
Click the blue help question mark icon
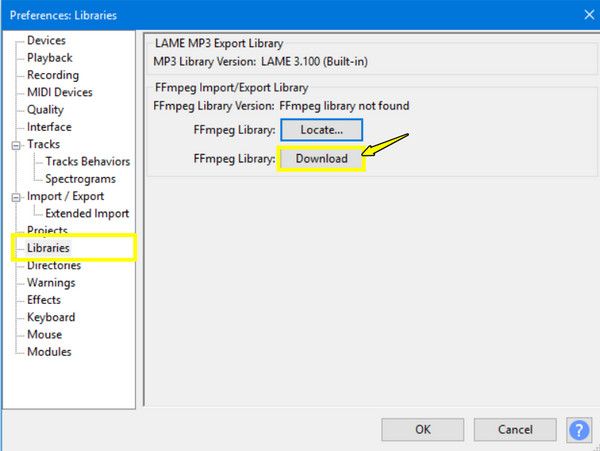click(578, 429)
